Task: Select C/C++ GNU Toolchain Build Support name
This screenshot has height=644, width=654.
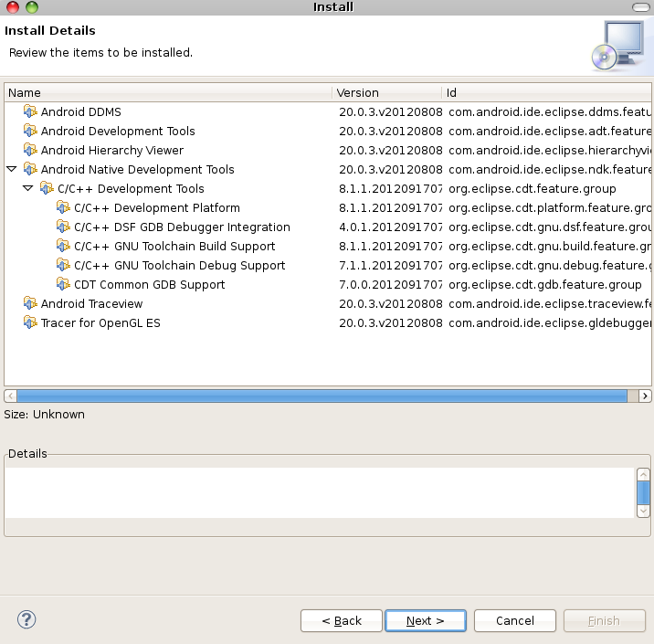Action: (174, 246)
